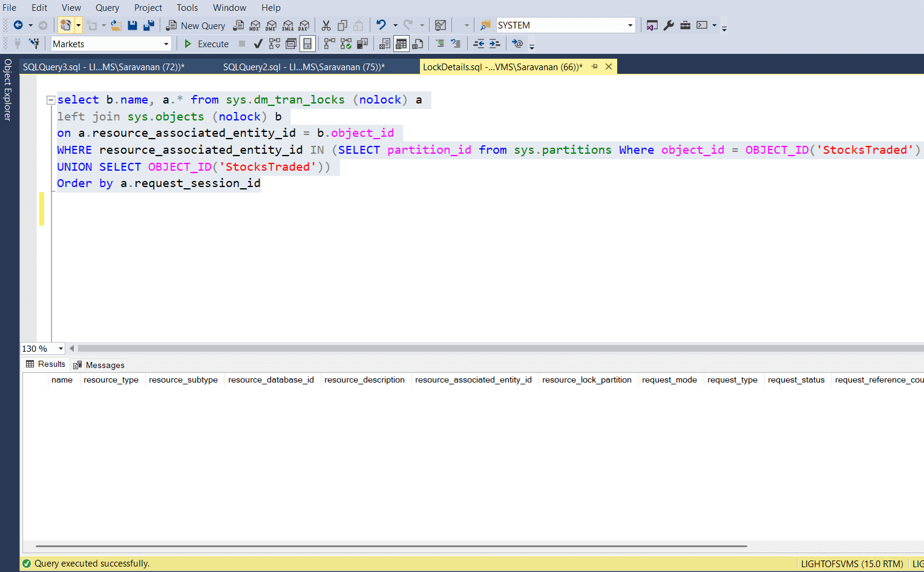Open the Properties wrench icon
Screen dimensions: 924x572
pyautogui.click(x=669, y=25)
